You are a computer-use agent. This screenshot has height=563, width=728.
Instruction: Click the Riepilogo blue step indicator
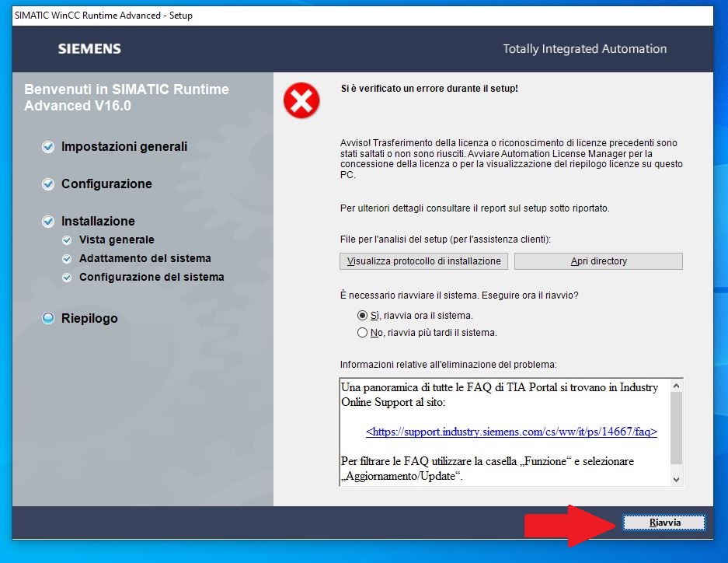coord(48,318)
